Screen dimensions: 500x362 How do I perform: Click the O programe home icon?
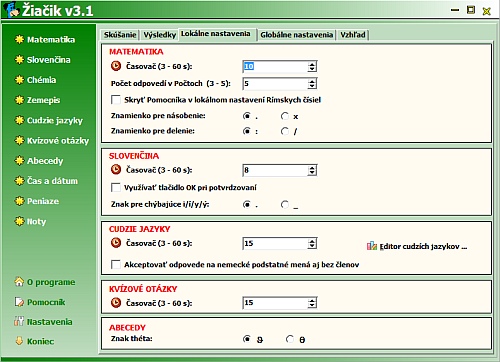pos(19,282)
